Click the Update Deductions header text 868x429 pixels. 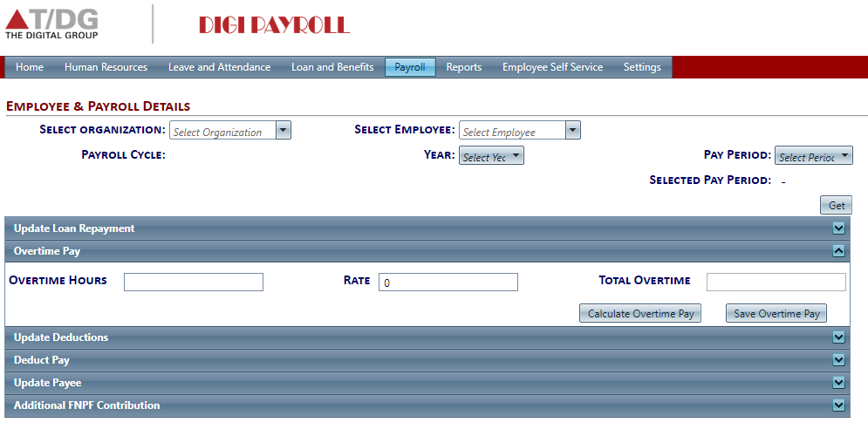pyautogui.click(x=61, y=337)
